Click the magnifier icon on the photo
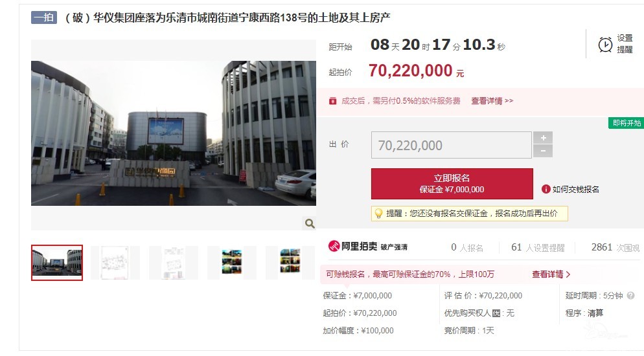 tap(310, 223)
